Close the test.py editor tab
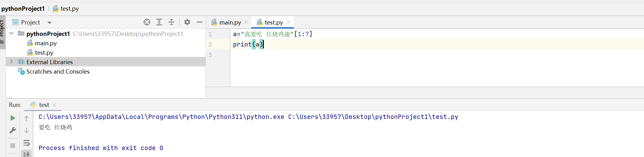 coord(288,22)
